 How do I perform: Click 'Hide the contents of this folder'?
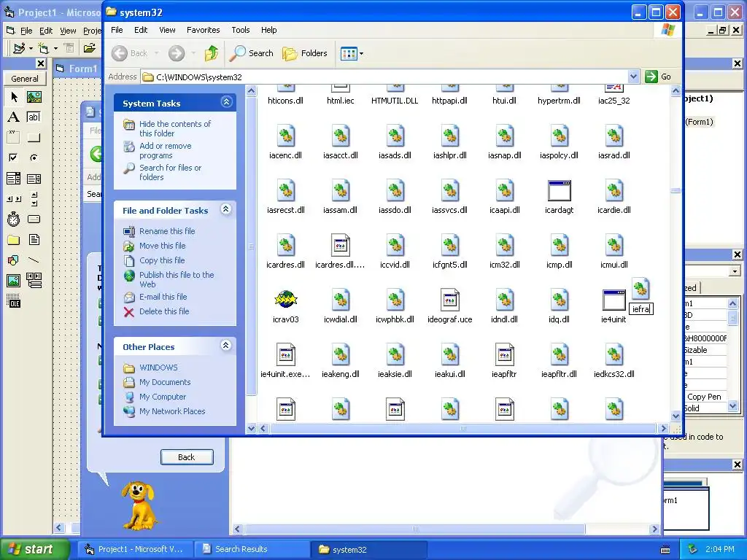point(175,128)
